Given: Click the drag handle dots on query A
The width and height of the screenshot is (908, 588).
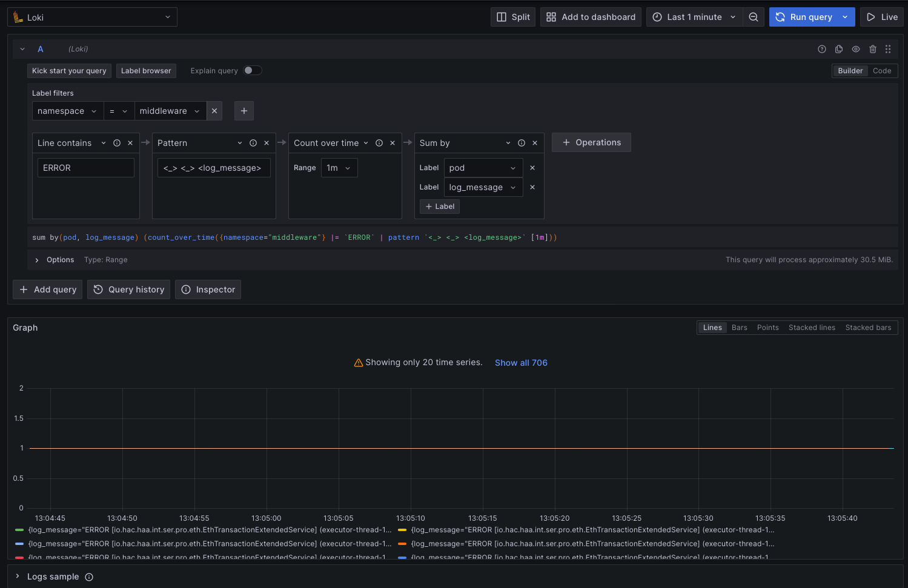Looking at the screenshot, I should point(888,49).
